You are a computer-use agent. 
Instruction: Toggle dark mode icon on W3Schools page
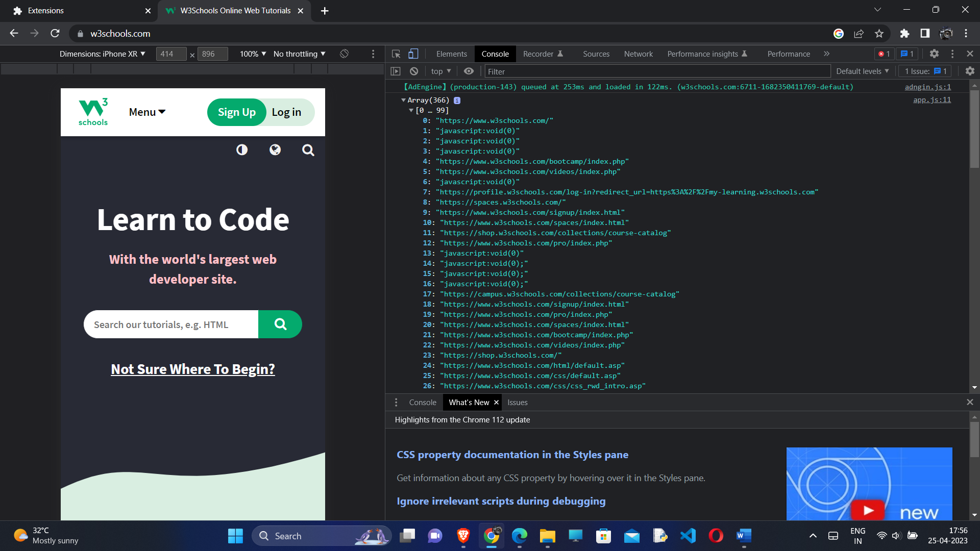(242, 149)
